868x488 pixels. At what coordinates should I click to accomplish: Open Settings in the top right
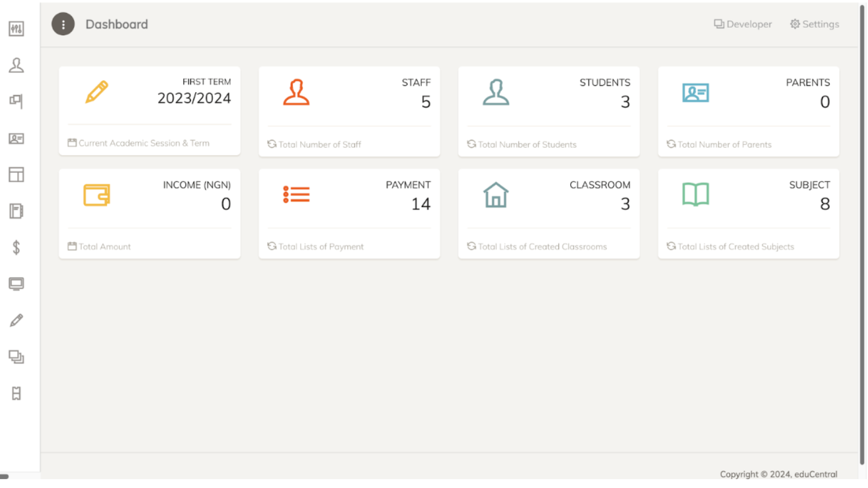pyautogui.click(x=814, y=24)
